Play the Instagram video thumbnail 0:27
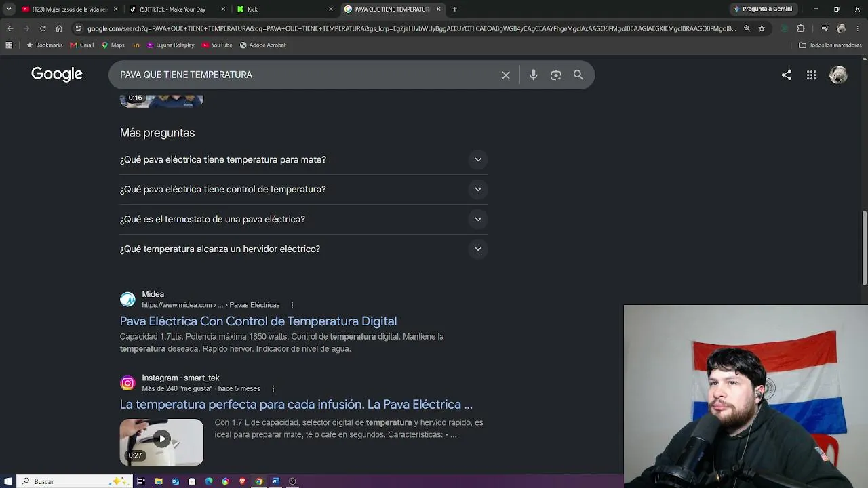868x488 pixels. pos(161,442)
